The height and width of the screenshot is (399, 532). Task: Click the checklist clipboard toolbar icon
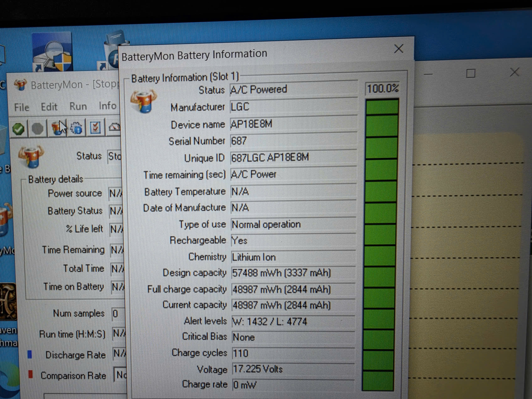95,127
